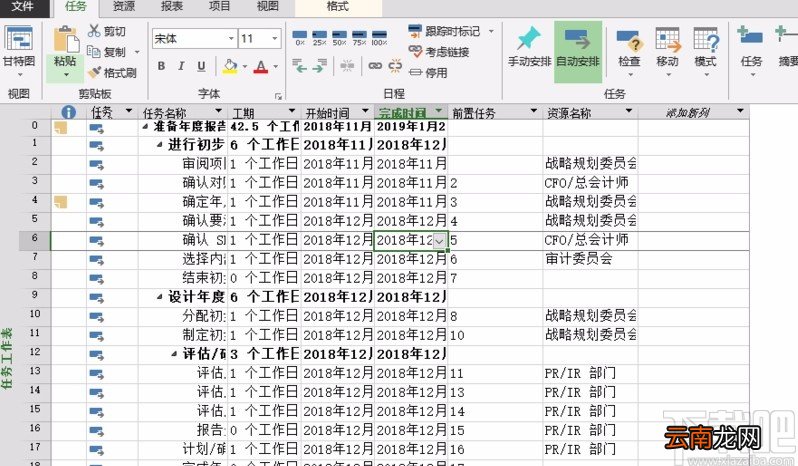Click the red font color button
Image resolution: width=798 pixels, height=466 pixels.
point(261,66)
